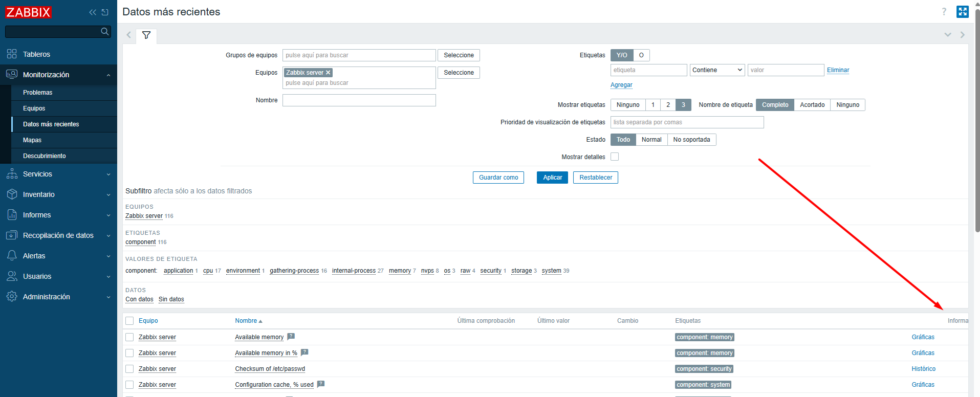The height and width of the screenshot is (397, 980).
Task: Focus the etiqueta input field
Action: (x=649, y=70)
